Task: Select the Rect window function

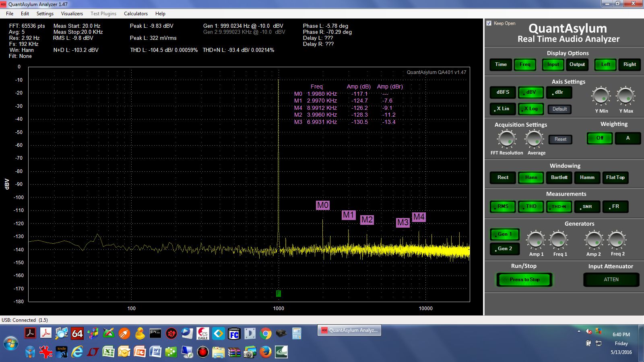Action: click(503, 177)
